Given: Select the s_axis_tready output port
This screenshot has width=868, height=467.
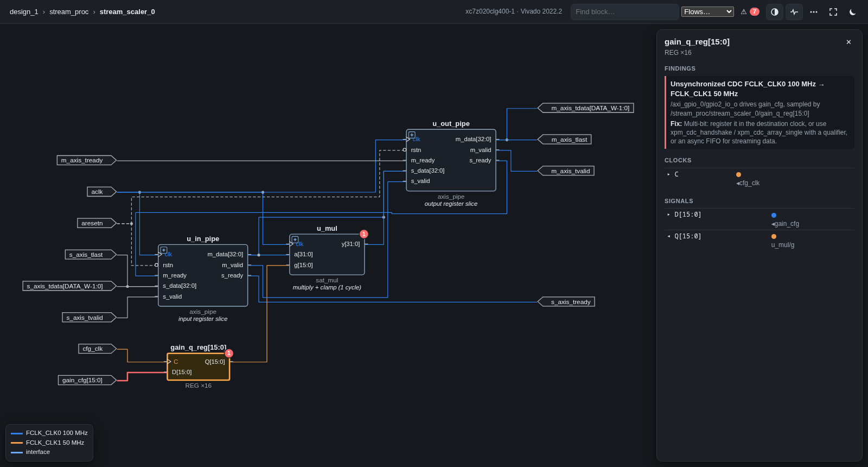Looking at the screenshot, I should (x=566, y=302).
